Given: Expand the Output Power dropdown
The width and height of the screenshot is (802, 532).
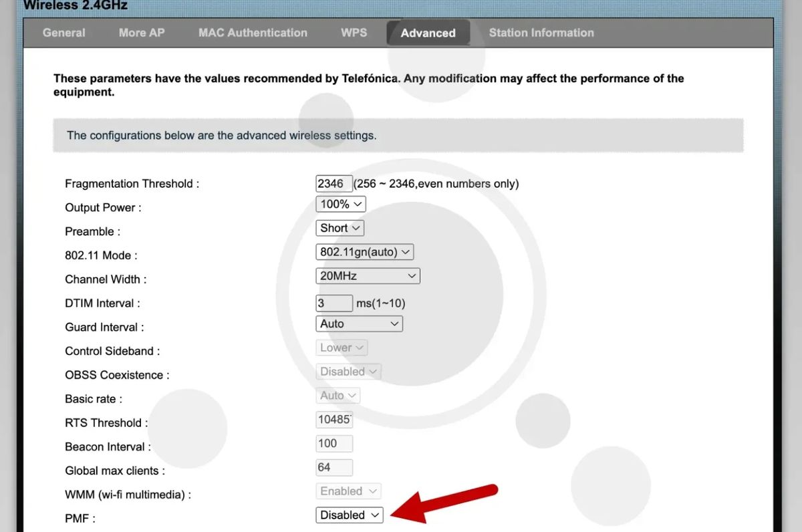Looking at the screenshot, I should click(341, 204).
